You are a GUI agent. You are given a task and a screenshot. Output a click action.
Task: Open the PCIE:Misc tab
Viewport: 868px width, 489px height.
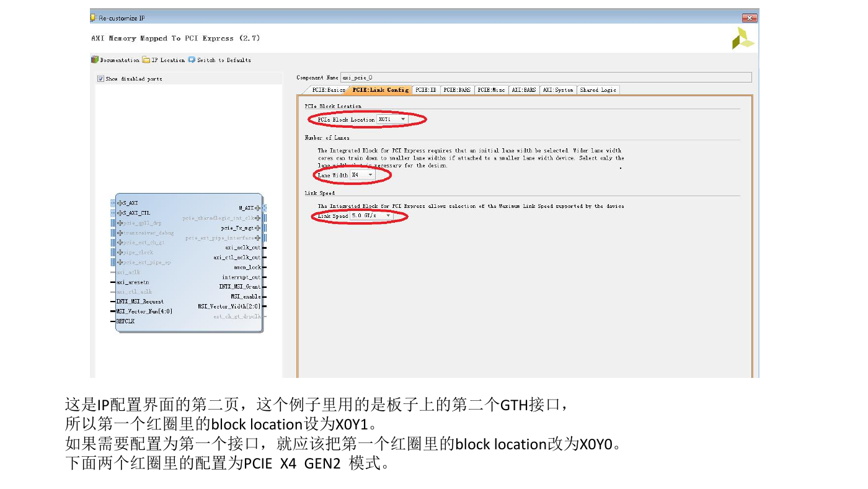pos(491,90)
